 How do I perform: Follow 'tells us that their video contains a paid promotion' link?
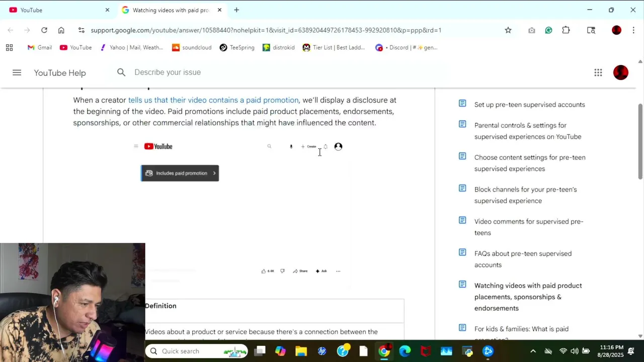(x=213, y=100)
